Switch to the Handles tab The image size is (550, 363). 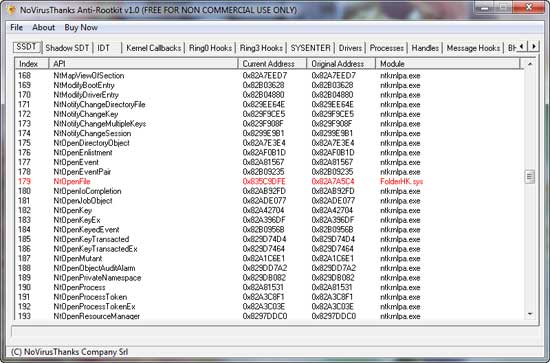pos(425,48)
